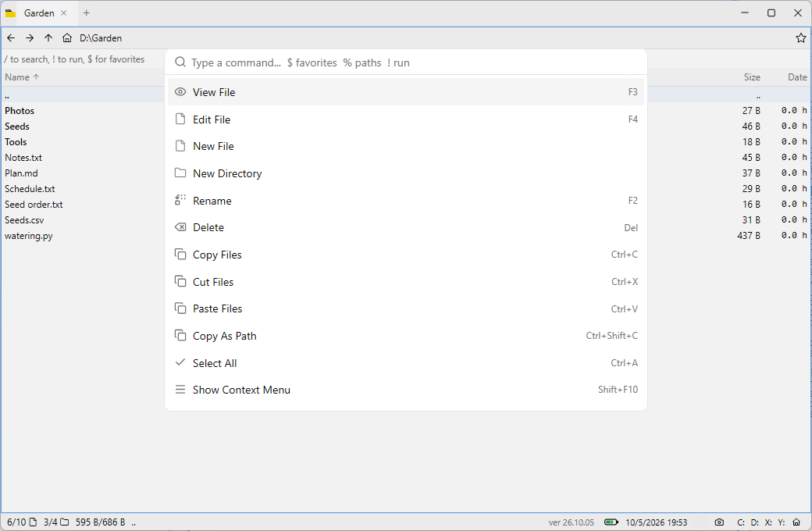Select watering.py file
This screenshot has width=812, height=531.
28,236
